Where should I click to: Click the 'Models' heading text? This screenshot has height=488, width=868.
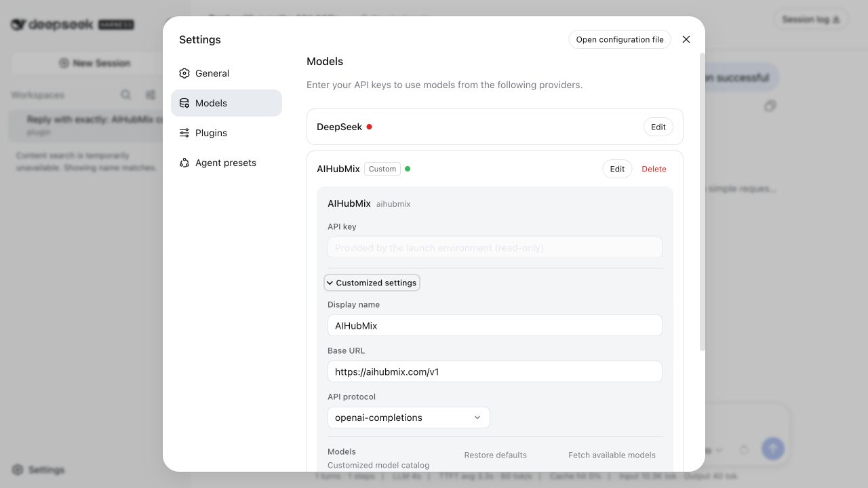pos(325,62)
